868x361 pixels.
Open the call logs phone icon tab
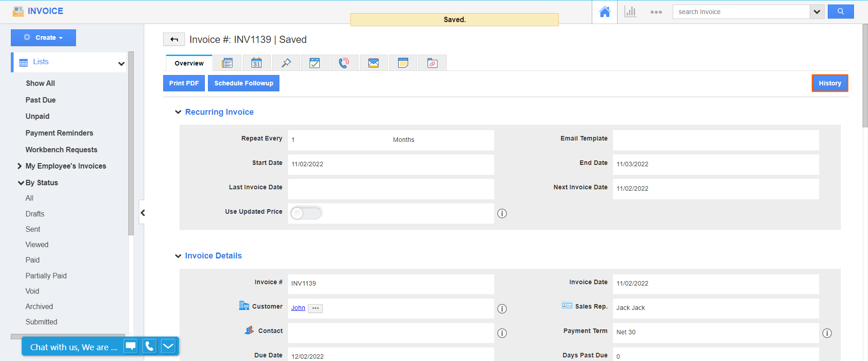coord(344,63)
